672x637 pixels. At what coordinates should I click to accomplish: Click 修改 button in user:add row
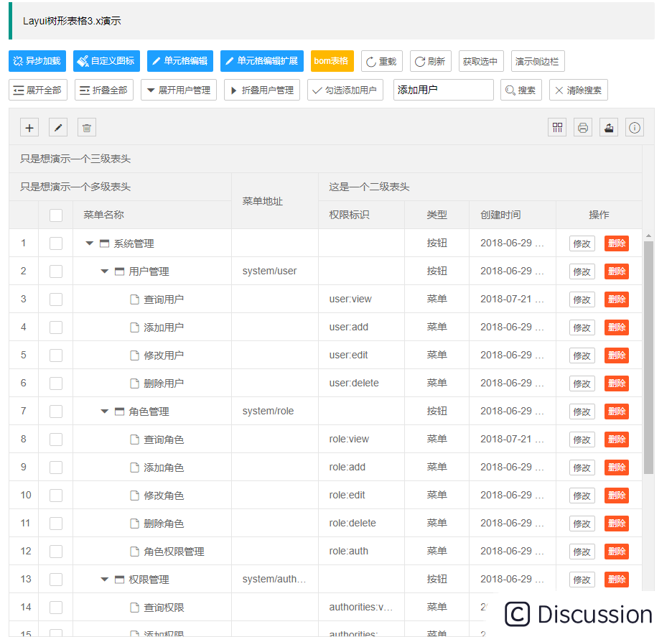[x=582, y=327]
